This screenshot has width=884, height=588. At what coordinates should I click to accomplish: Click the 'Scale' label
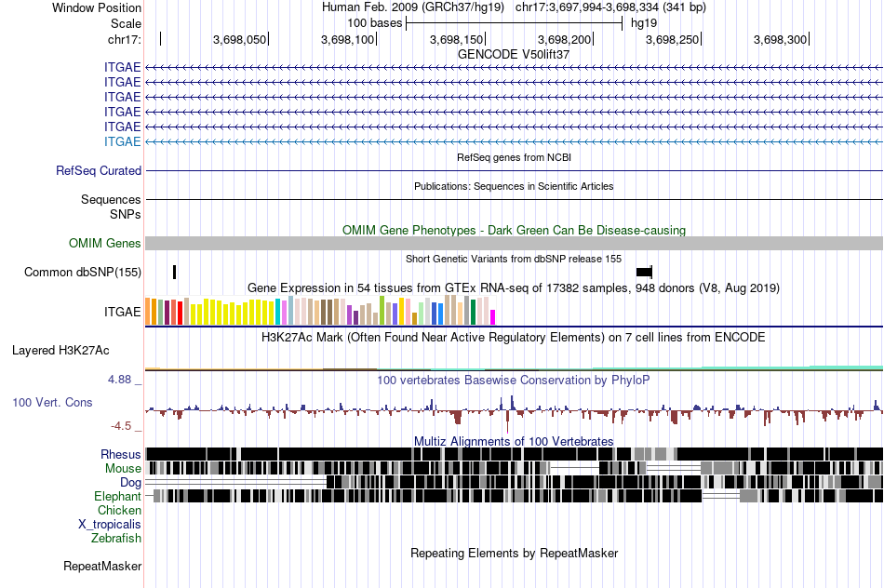click(126, 23)
